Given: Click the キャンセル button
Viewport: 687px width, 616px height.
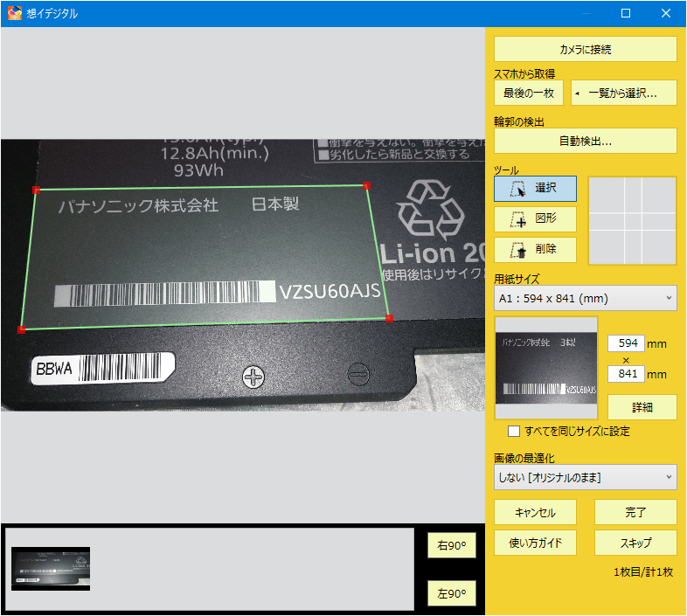Looking at the screenshot, I should 535,512.
